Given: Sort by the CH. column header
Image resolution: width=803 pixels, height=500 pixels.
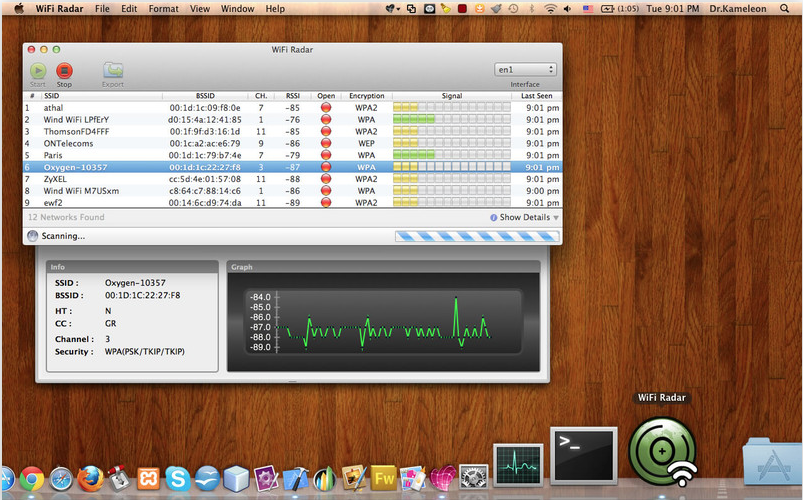Looking at the screenshot, I should (x=261, y=96).
